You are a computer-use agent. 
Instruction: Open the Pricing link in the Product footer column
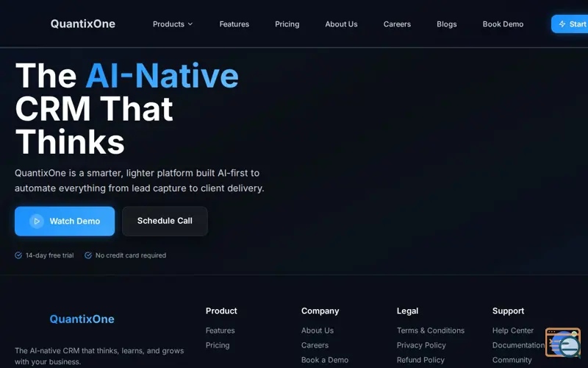[218, 345]
